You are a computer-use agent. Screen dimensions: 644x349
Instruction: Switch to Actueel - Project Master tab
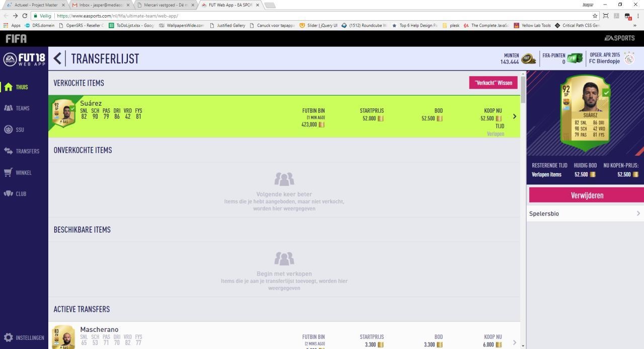point(35,5)
